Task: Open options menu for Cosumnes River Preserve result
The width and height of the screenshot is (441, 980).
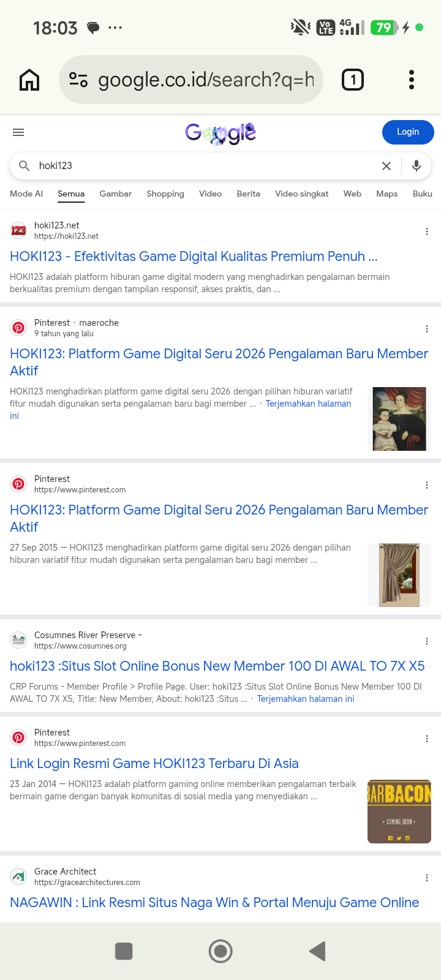Action: tap(427, 641)
